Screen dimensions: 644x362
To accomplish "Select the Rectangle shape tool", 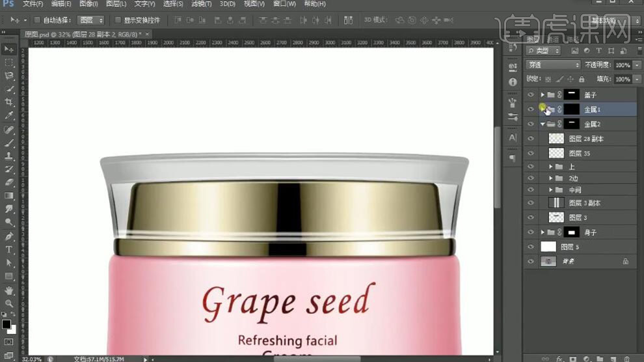I will click(8, 276).
